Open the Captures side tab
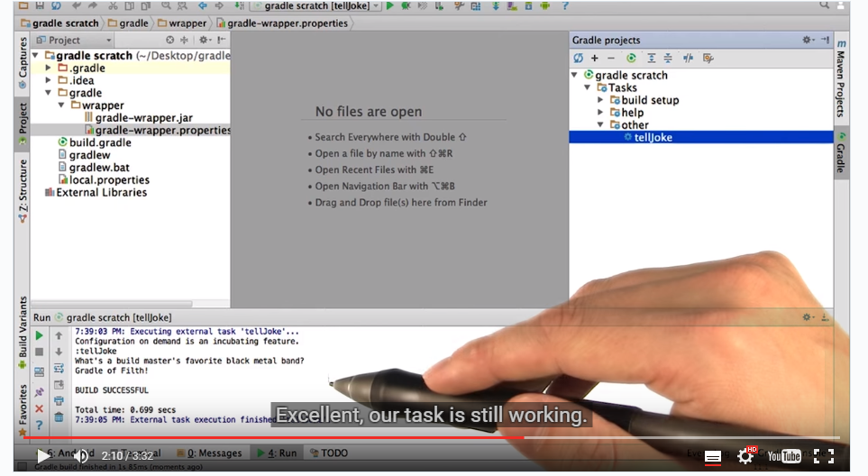 (x=23, y=62)
